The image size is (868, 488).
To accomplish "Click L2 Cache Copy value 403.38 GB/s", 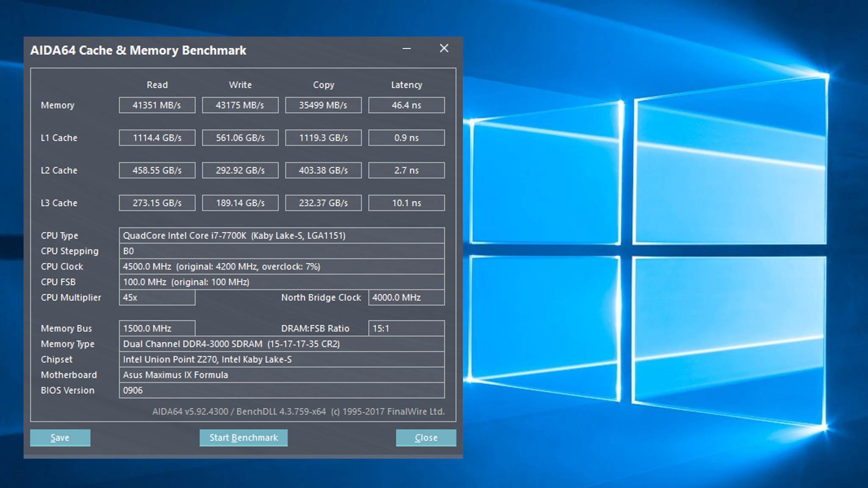I will (323, 170).
